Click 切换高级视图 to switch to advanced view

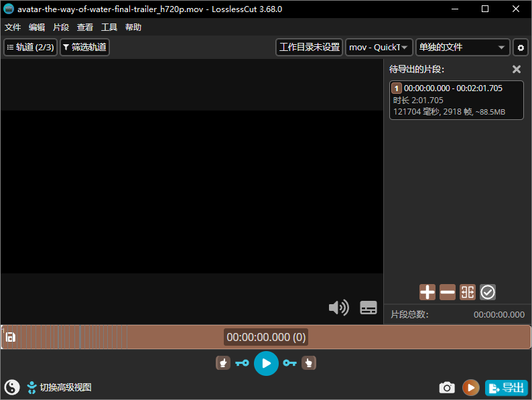(x=60, y=387)
